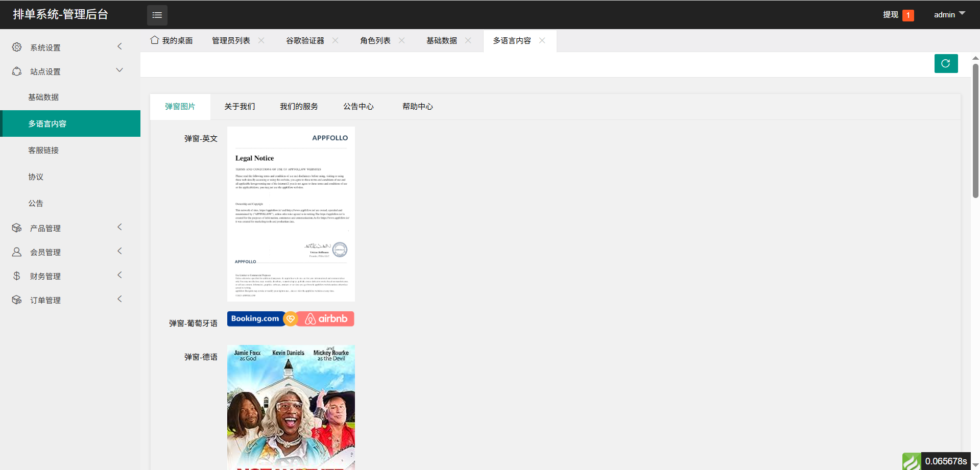Click the home icon on 我的桌面 tab
980x470 pixels.
(x=154, y=40)
